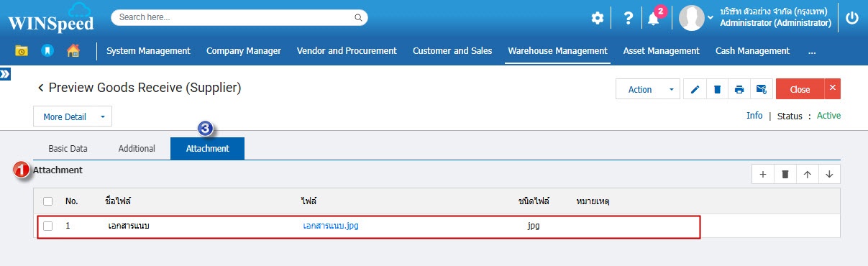Viewport: 868px width, 266px height.
Task: Click the email send icon button
Action: [762, 89]
